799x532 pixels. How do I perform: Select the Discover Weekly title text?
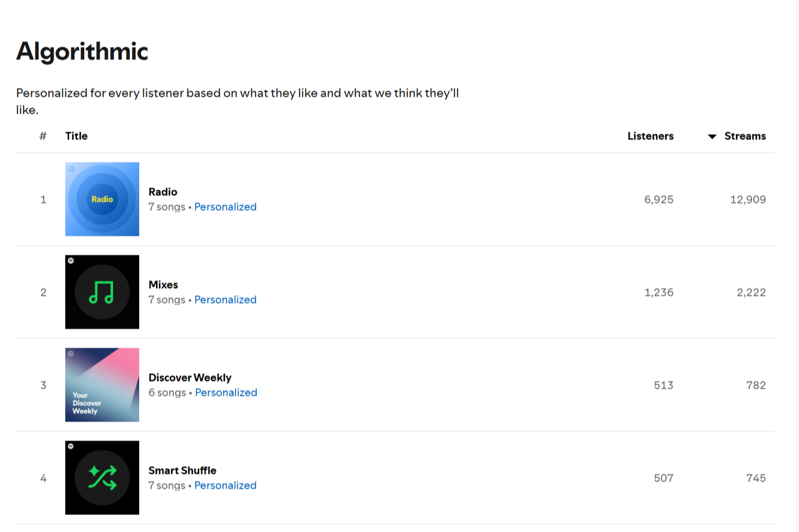coord(190,378)
